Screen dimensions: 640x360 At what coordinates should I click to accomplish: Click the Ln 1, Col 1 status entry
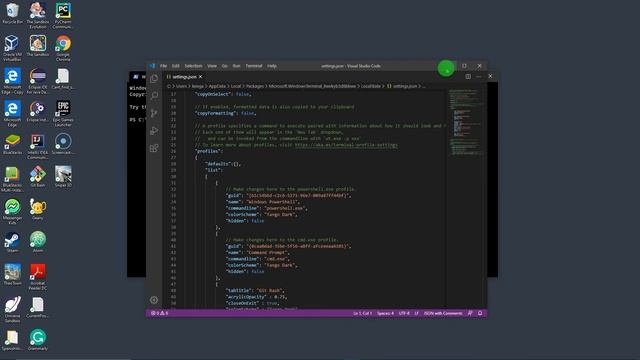pos(362,313)
